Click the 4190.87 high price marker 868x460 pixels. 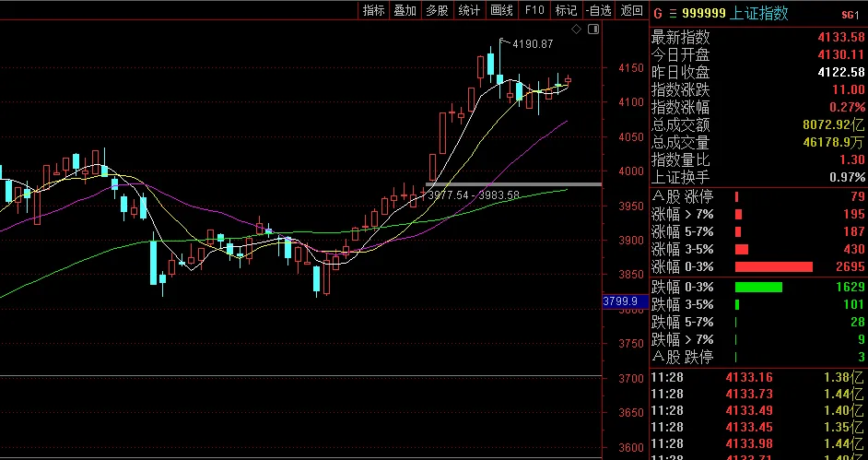[x=533, y=43]
